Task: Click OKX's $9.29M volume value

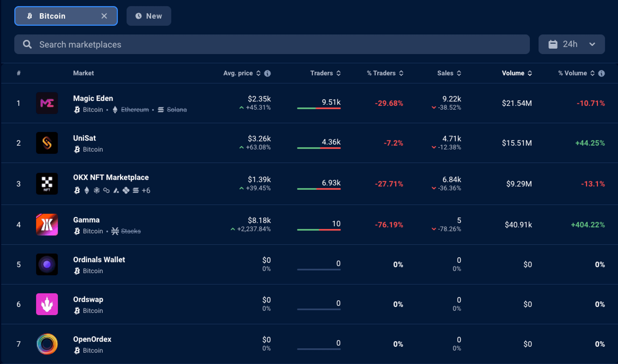Action: [519, 184]
